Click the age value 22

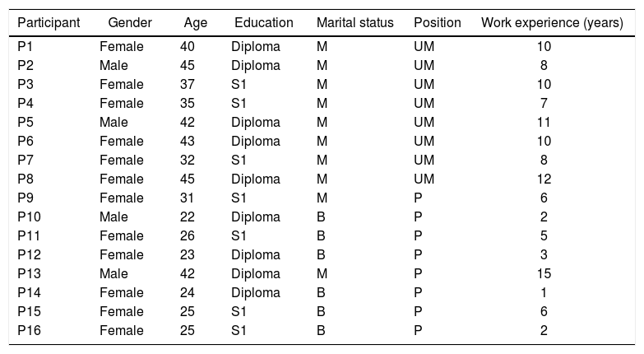click(x=188, y=217)
